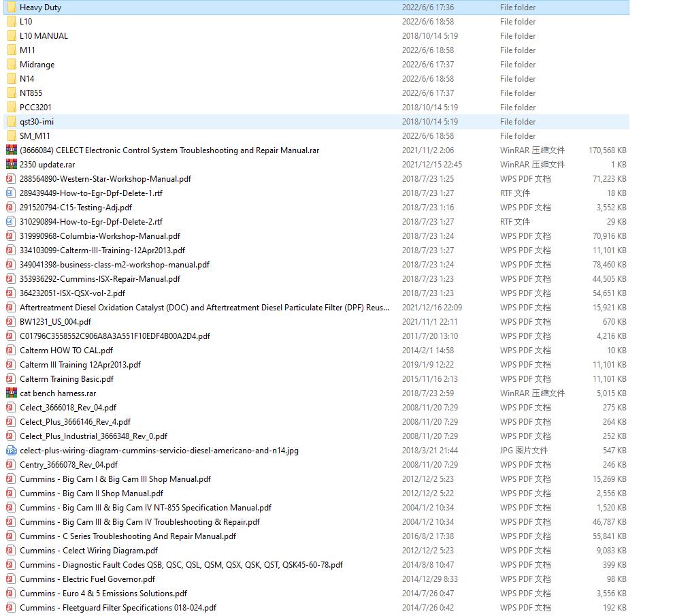The width and height of the screenshot is (692, 616).
Task: Click the PDF icon of Cummins - Fleetguard Filter Specifications
Action: (11, 608)
